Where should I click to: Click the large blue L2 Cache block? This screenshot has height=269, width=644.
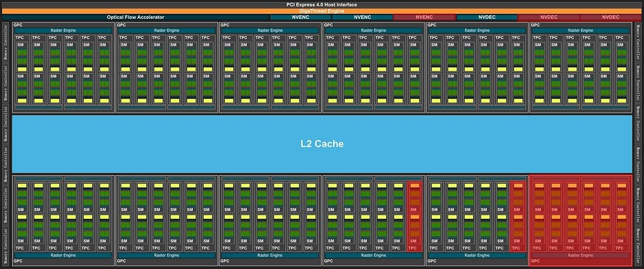tap(322, 144)
